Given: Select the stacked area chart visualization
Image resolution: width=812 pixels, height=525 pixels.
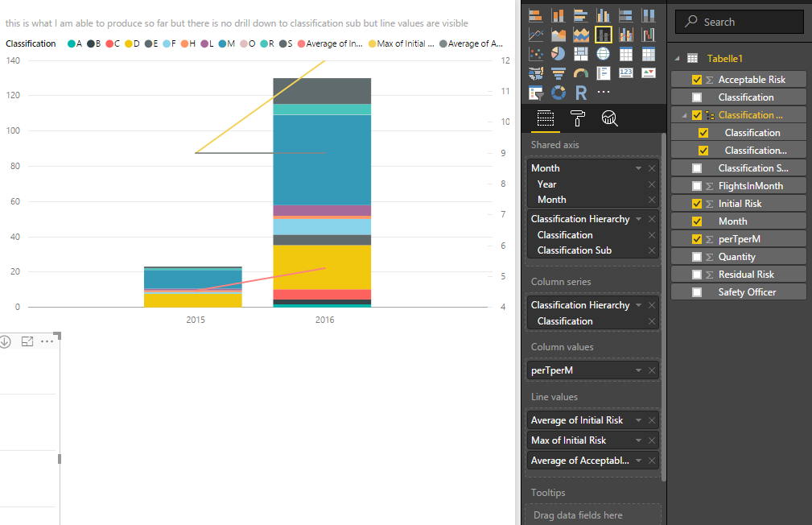Looking at the screenshot, I should 580,35.
